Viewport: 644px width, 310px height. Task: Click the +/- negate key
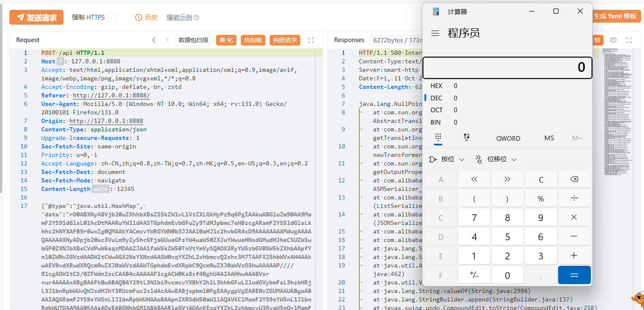[x=474, y=275]
